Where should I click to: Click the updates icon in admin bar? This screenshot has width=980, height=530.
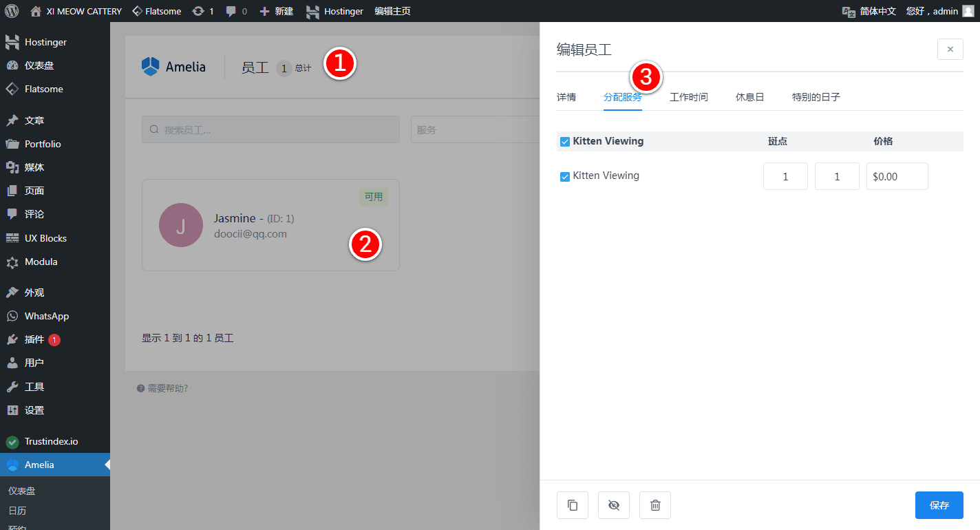tap(203, 11)
